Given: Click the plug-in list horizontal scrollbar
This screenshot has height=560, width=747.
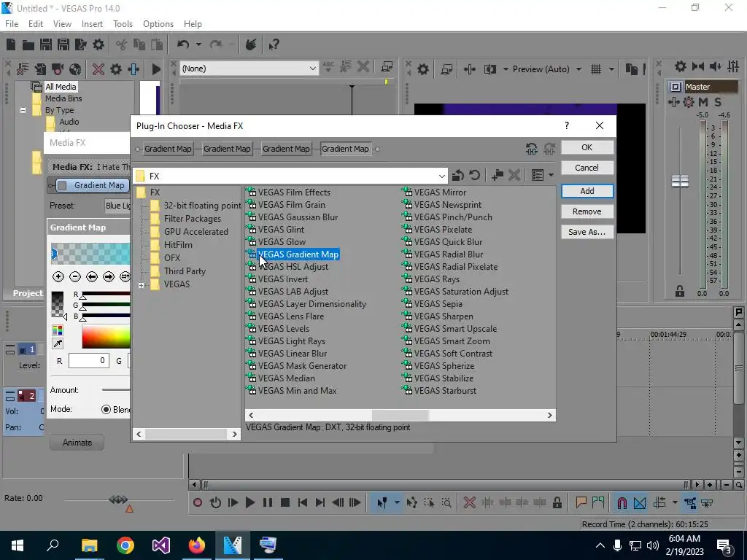Looking at the screenshot, I should coord(400,415).
